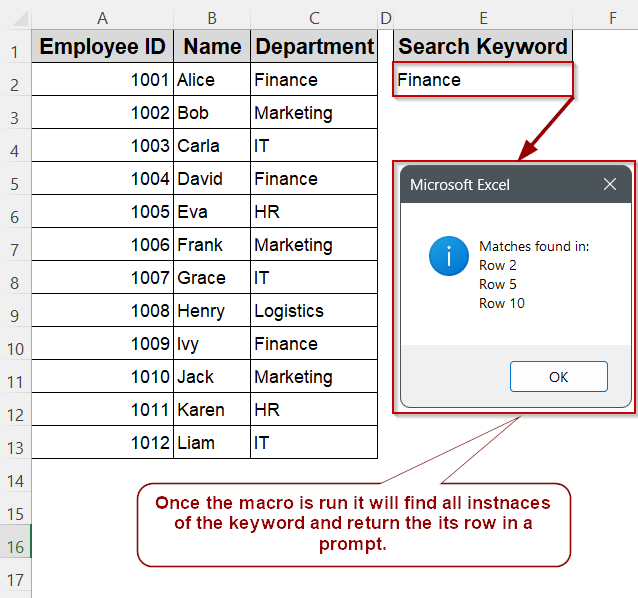Select column A header

coord(102,17)
